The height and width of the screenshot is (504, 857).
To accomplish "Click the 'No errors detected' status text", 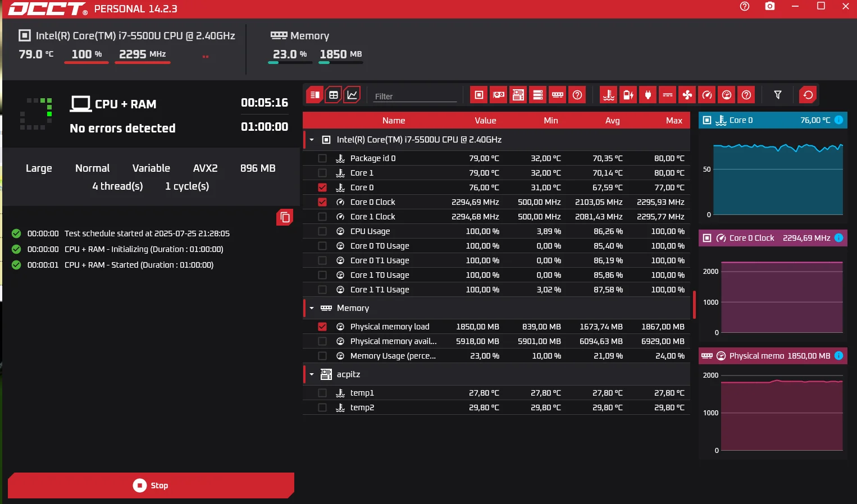I will (x=122, y=129).
